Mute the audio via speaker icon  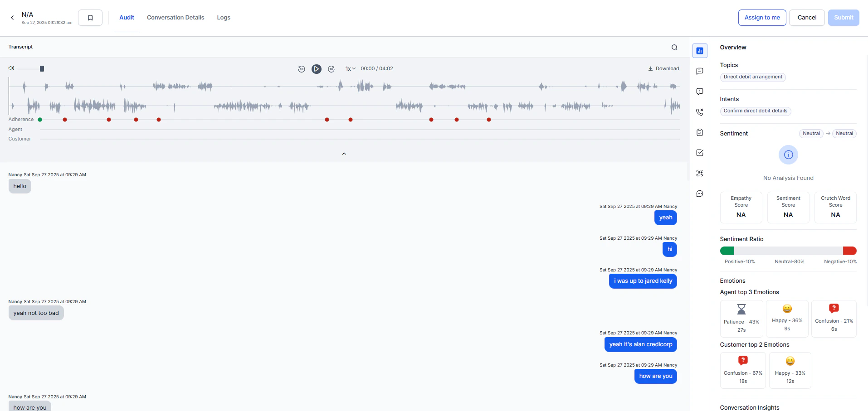(x=11, y=68)
